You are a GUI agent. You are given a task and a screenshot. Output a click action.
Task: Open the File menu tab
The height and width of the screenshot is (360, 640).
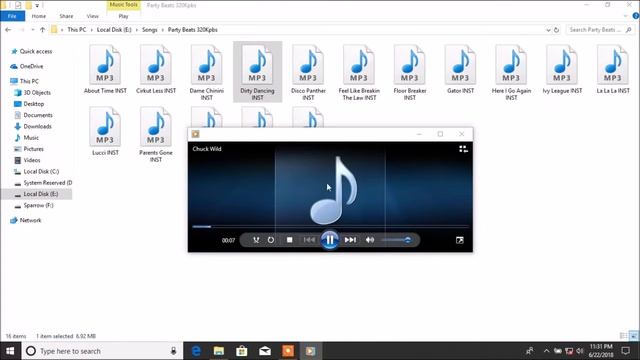tap(12, 16)
